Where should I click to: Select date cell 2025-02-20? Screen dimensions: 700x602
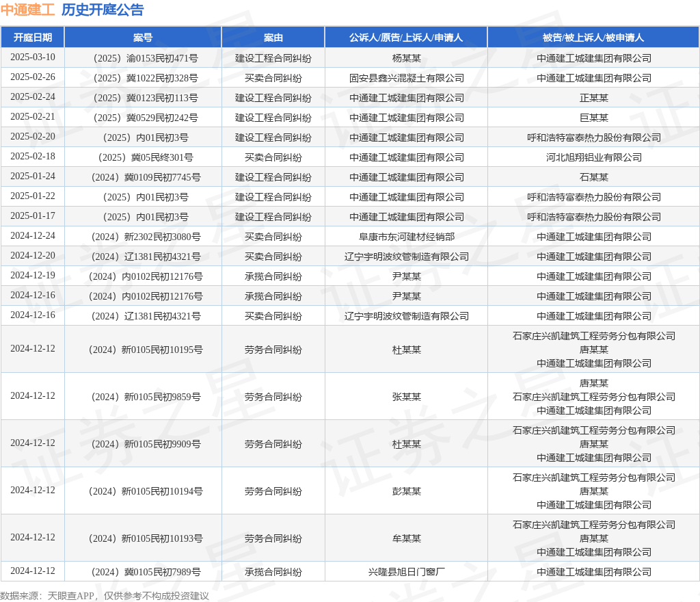click(33, 136)
